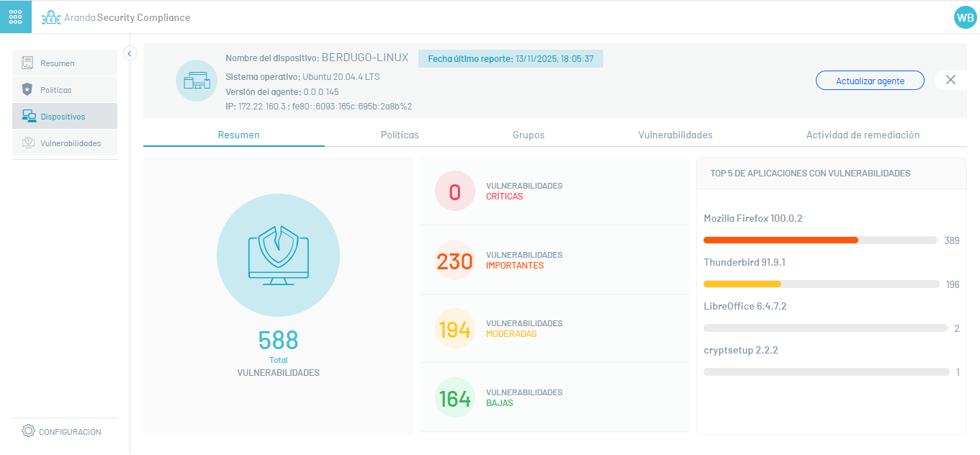
Task: Click the Dispositivos monitor icon in sidebar
Action: tap(29, 116)
